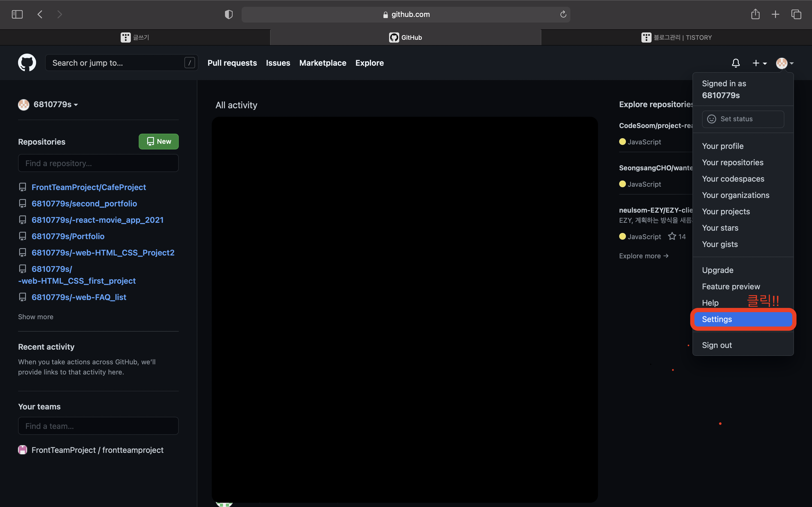Click the Set status button
812x507 pixels.
pyautogui.click(x=743, y=119)
